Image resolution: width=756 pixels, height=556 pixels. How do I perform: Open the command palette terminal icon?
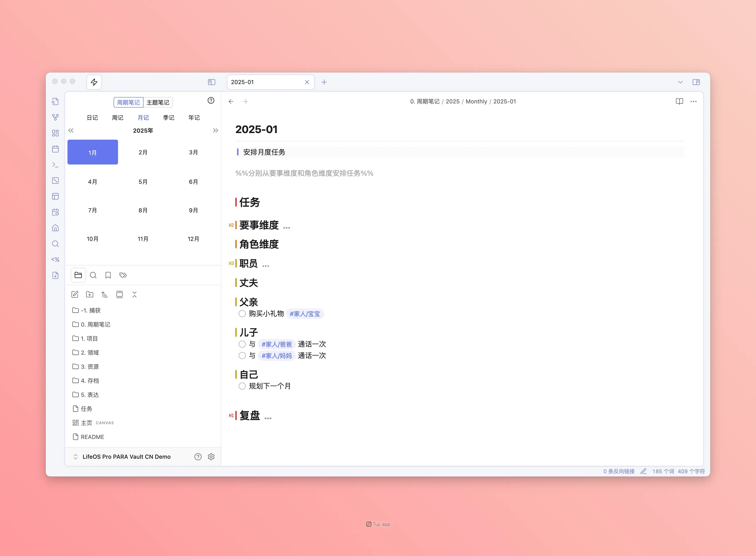point(56,164)
